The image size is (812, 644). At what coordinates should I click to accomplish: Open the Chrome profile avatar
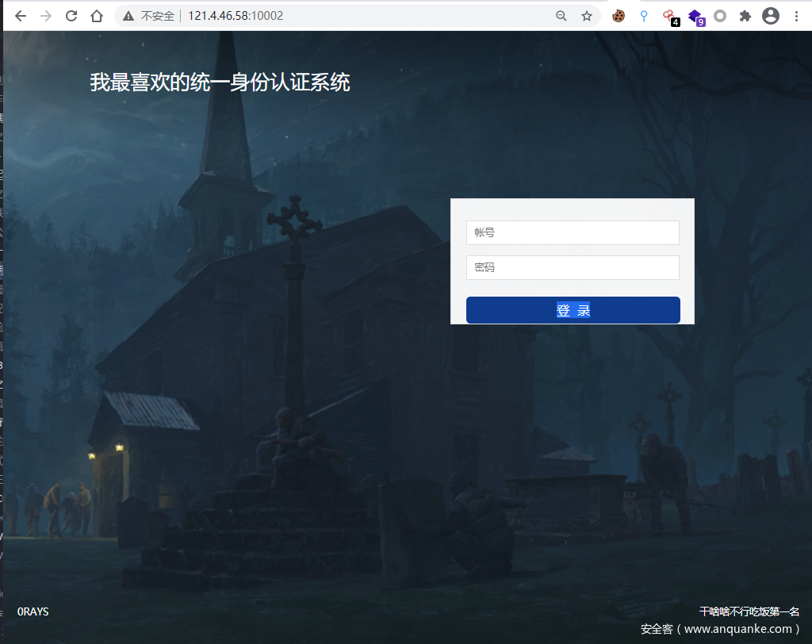[x=771, y=16]
